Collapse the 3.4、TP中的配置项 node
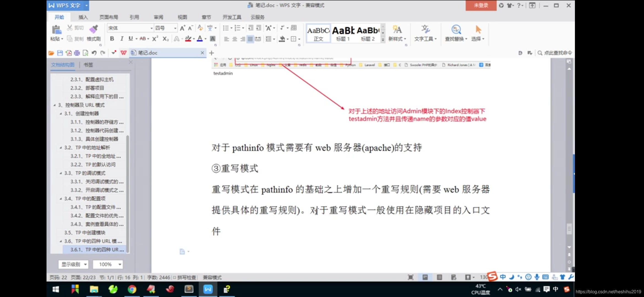 coord(61,199)
